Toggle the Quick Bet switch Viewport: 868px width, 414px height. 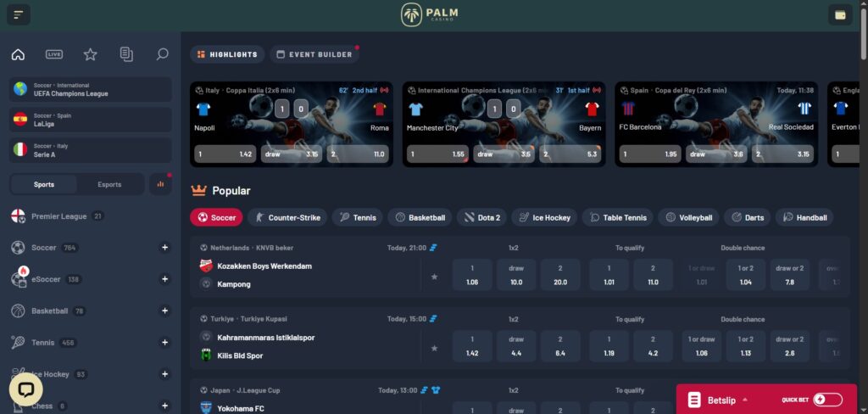[827, 400]
